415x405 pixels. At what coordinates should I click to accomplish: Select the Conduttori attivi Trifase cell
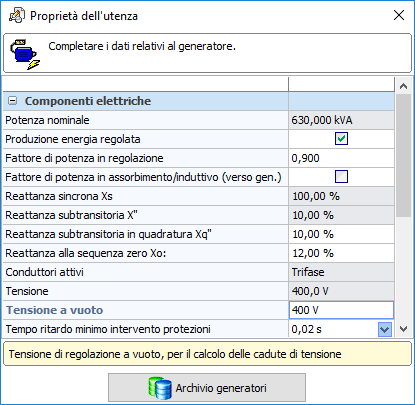pyautogui.click(x=341, y=272)
